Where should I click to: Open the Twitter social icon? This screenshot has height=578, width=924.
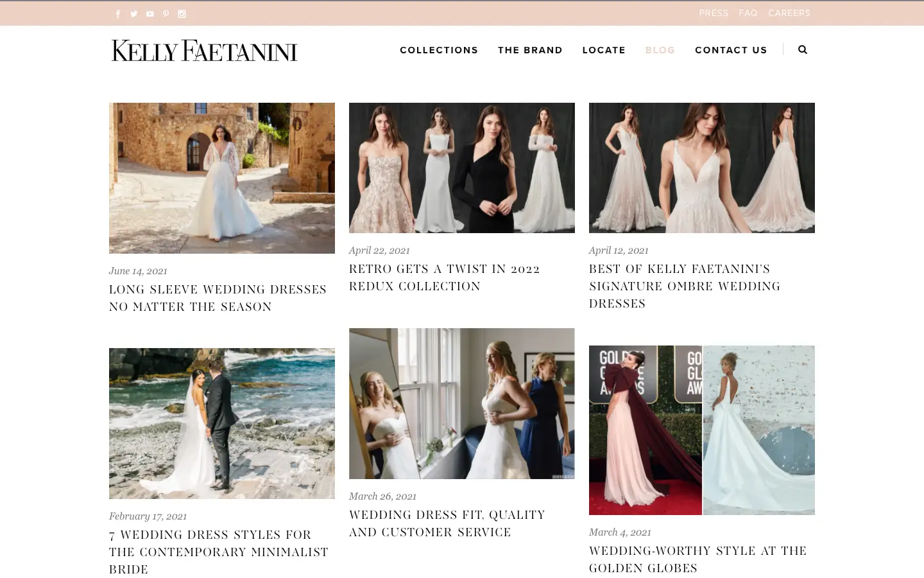pyautogui.click(x=134, y=14)
